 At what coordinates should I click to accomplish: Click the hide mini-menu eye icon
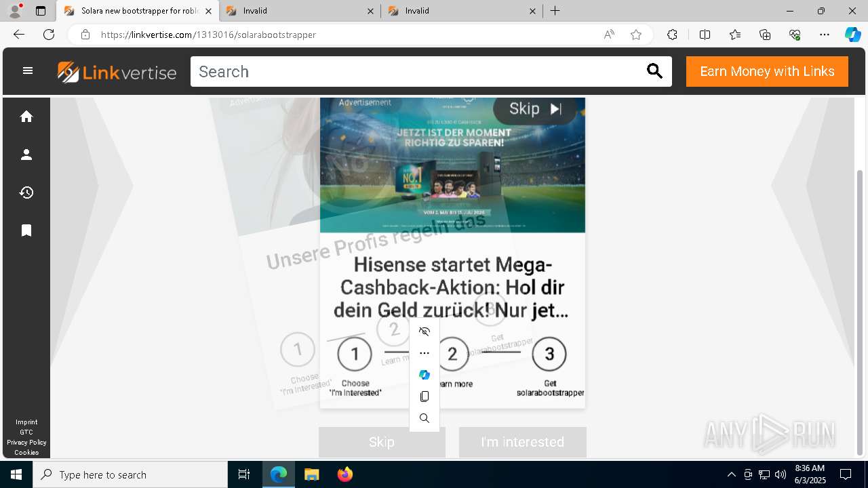425,331
